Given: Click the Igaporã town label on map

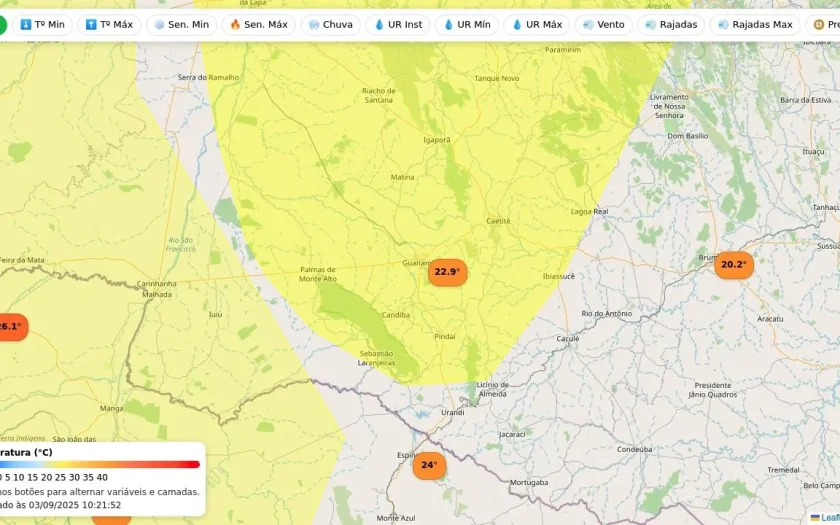Looking at the screenshot, I should [x=437, y=140].
